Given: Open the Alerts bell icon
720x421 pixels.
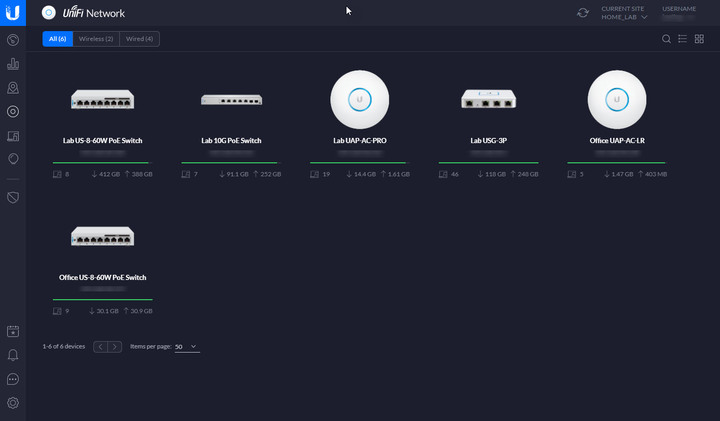Looking at the screenshot, I should tap(13, 355).
